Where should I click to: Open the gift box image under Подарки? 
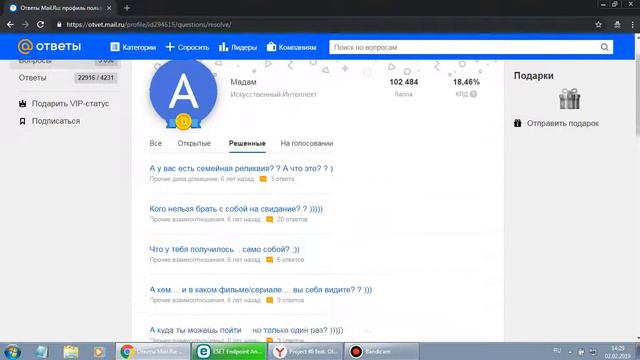pos(569,99)
